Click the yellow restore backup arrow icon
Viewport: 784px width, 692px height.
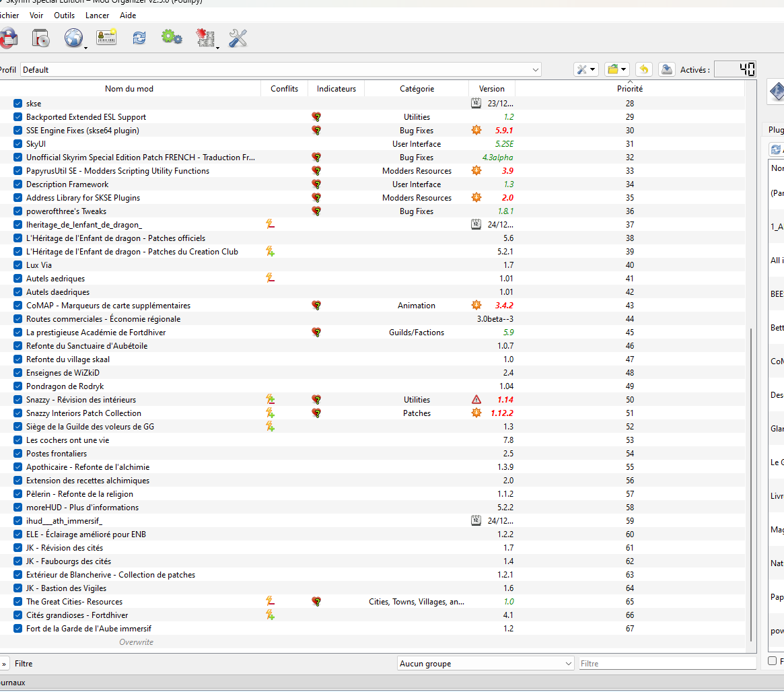tap(644, 69)
